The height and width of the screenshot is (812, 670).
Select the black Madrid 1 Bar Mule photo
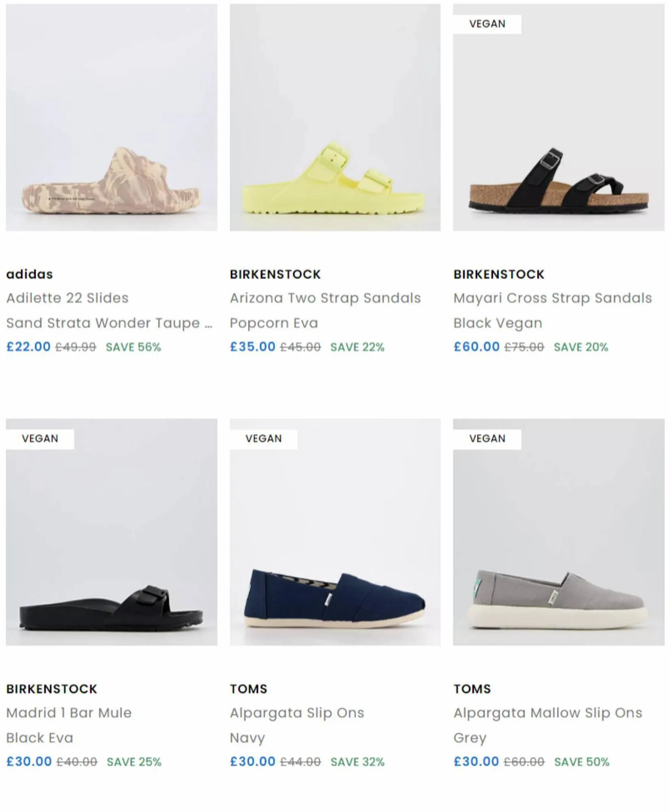click(x=111, y=532)
